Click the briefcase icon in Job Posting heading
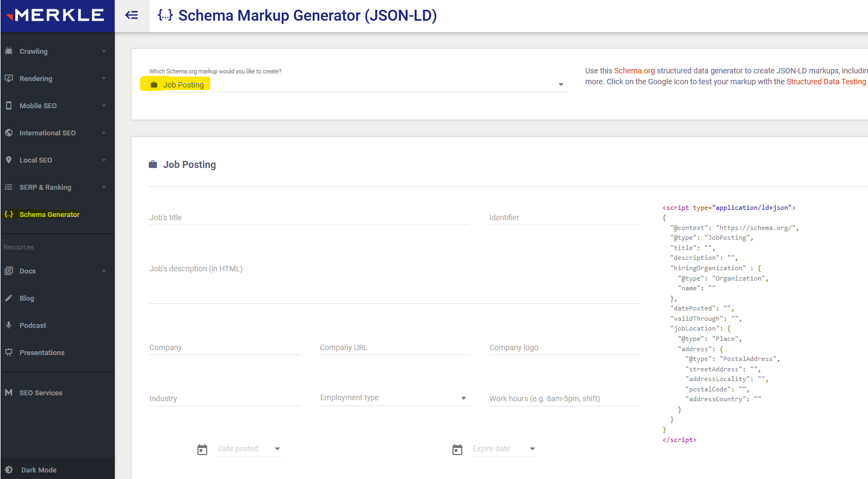Screen dimensions: 868x479 click(153, 164)
